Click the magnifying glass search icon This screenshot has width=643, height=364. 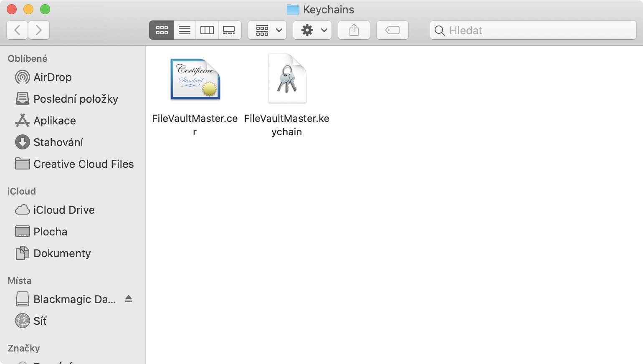click(x=440, y=30)
